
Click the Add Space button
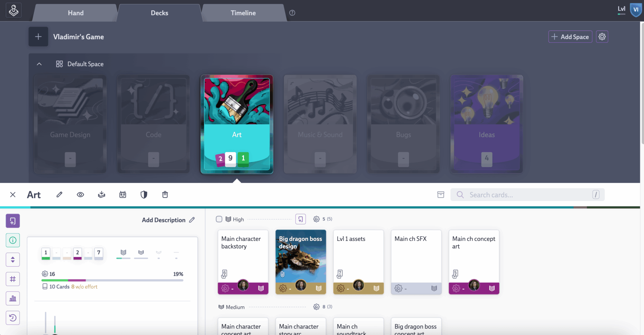[570, 36]
